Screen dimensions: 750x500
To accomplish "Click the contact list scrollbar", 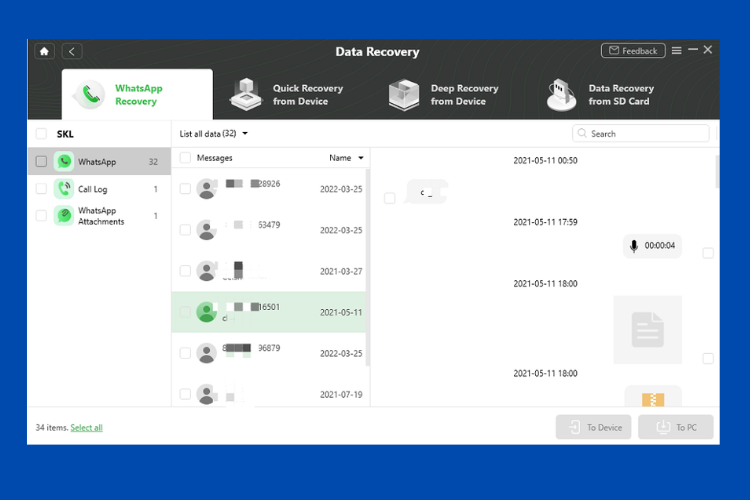I will 367,267.
